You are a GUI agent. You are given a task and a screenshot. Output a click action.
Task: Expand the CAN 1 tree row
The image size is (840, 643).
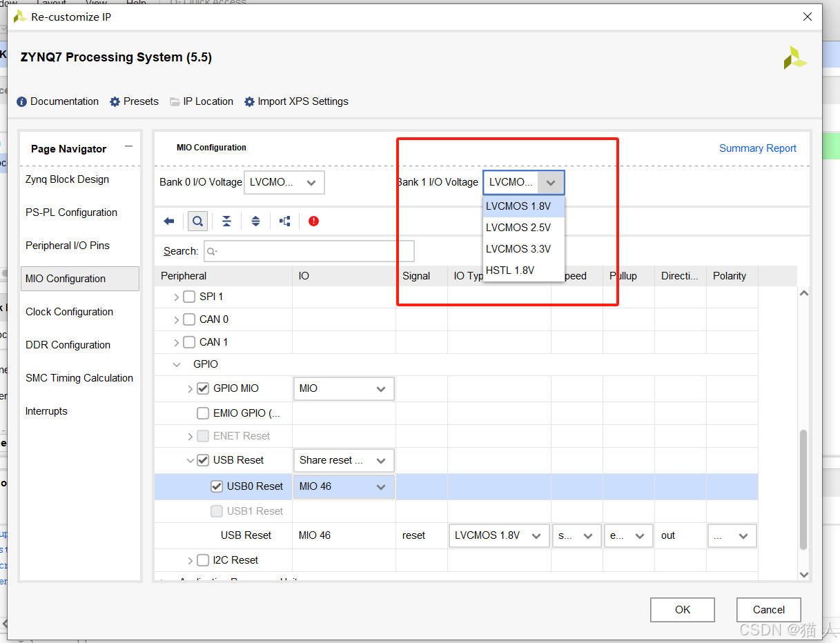point(177,342)
